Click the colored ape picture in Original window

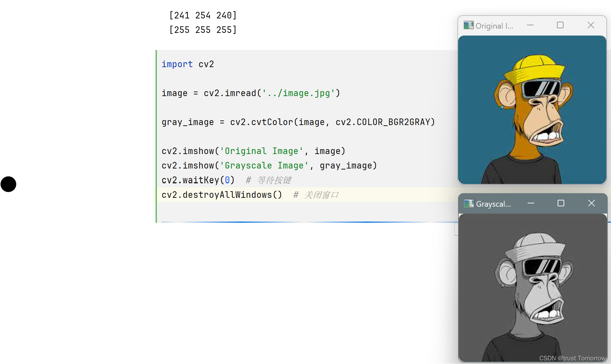tap(532, 110)
